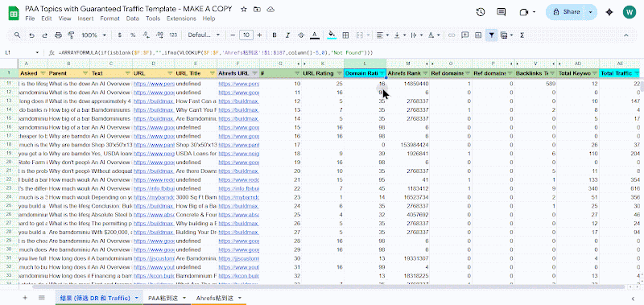644x305 pixels.
Task: Open the File menu
Action: 30,19
